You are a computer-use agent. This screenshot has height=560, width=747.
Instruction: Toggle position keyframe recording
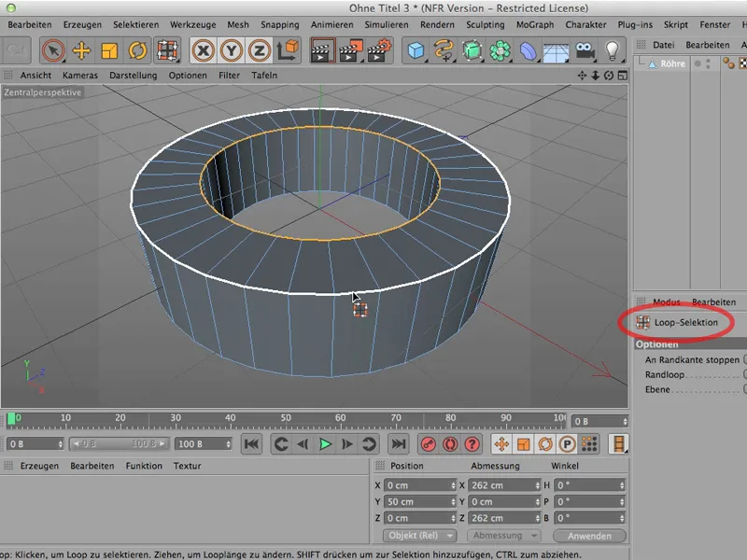coord(501,444)
